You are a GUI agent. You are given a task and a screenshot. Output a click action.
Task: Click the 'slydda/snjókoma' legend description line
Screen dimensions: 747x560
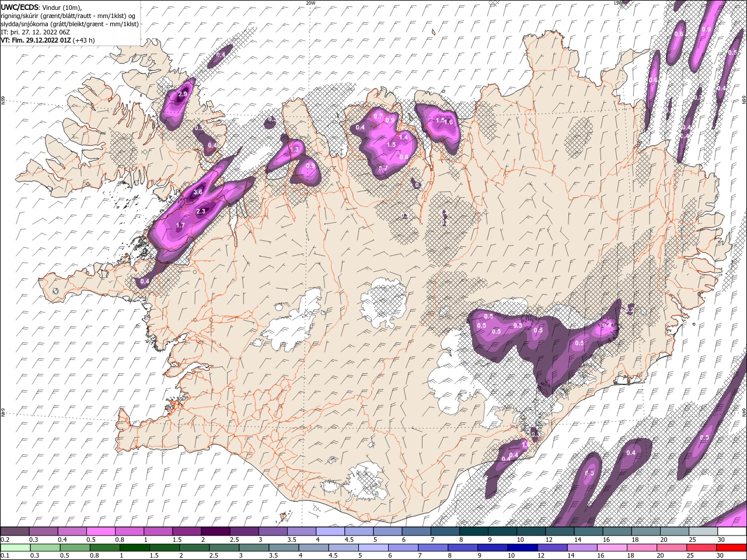69,24
